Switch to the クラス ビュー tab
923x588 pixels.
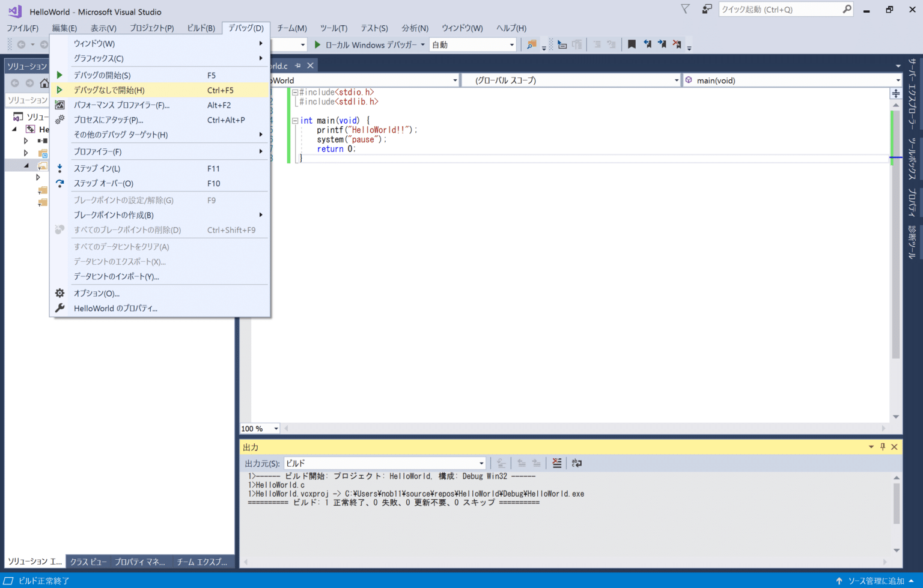(88, 561)
